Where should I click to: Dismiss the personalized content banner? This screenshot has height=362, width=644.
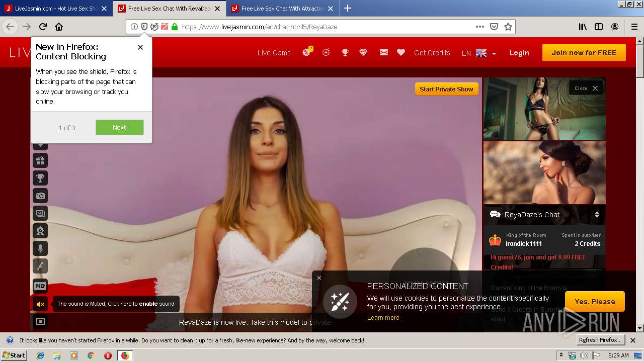[x=319, y=278]
